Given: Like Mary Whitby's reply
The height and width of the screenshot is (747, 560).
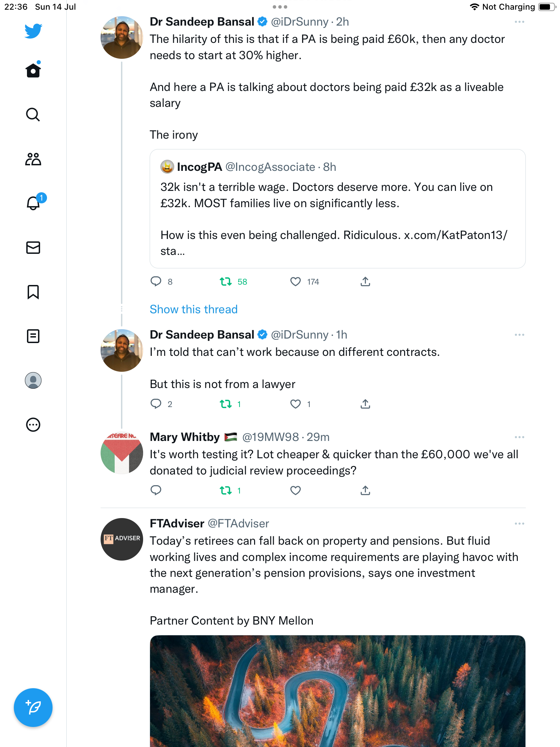Looking at the screenshot, I should tap(296, 490).
